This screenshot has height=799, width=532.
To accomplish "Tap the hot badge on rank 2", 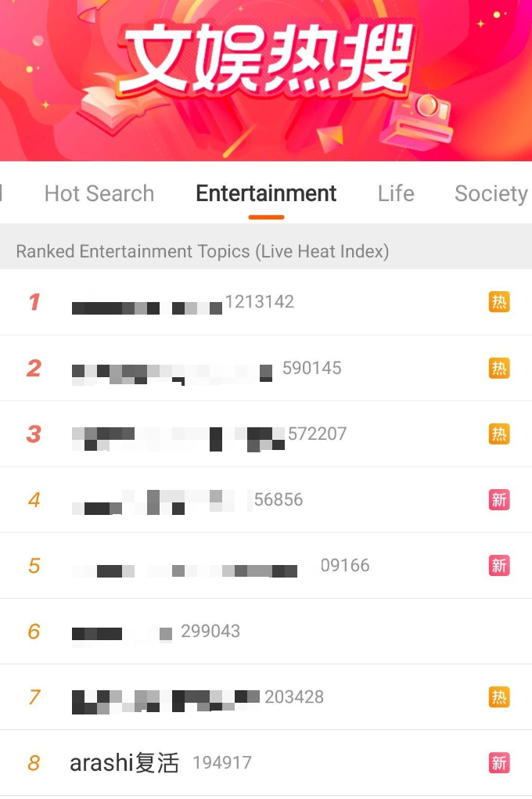I will (x=499, y=368).
